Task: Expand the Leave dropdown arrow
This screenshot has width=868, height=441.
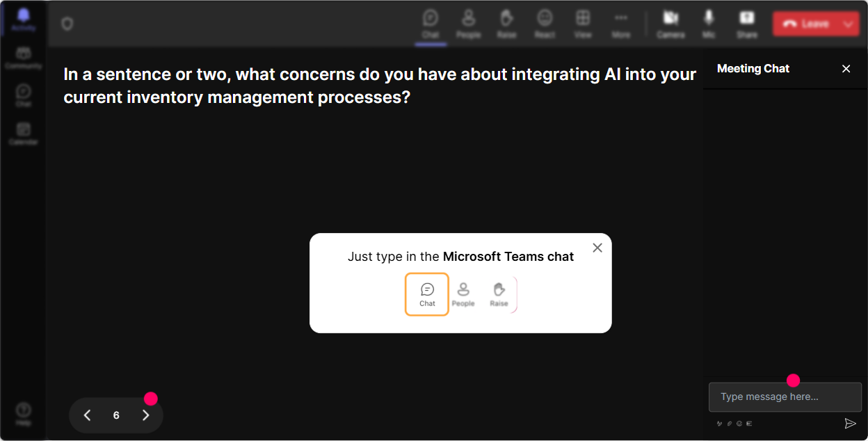Action: [849, 24]
